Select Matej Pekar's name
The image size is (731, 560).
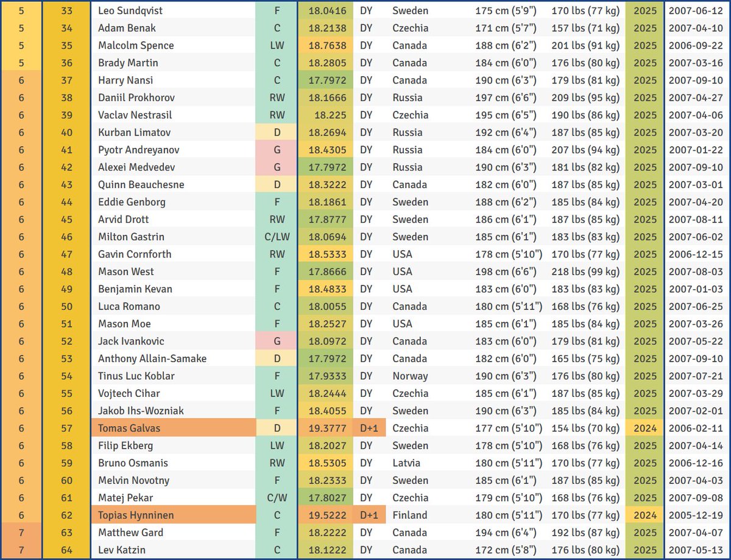pos(173,498)
